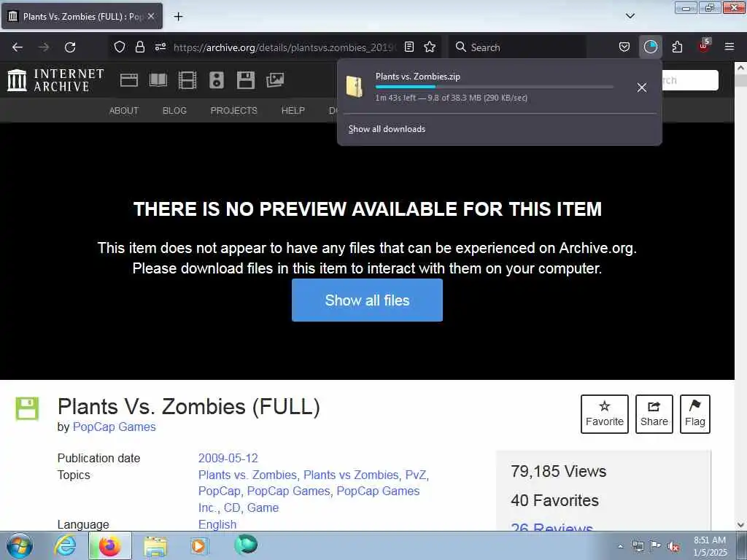Show hidden system tray icons

click(x=620, y=546)
